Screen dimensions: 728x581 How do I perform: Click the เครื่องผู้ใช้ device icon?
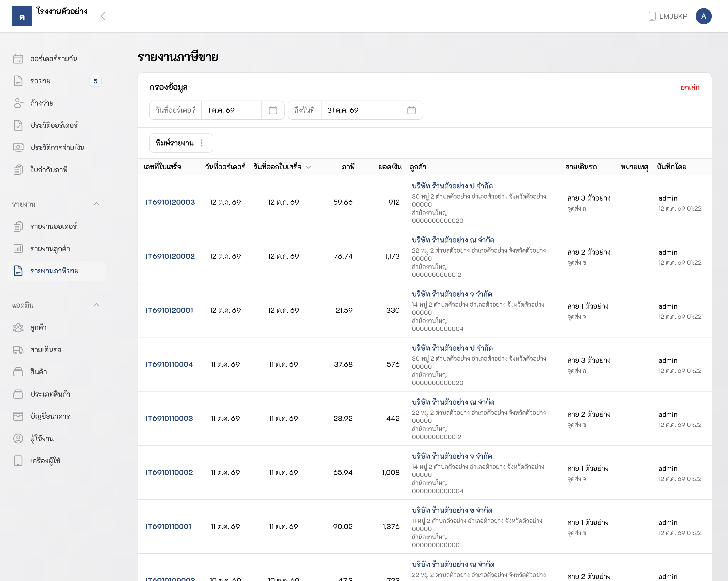pyautogui.click(x=18, y=461)
